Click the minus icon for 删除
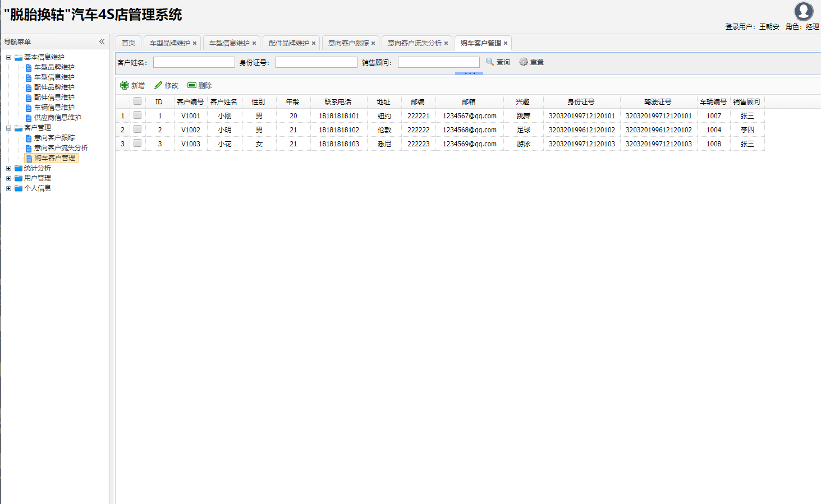The height and width of the screenshot is (504, 821). click(192, 85)
